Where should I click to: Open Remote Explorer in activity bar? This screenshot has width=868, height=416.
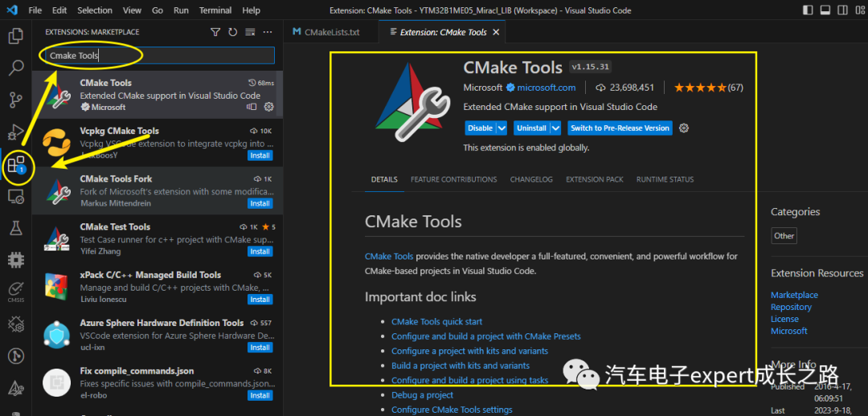coord(16,197)
